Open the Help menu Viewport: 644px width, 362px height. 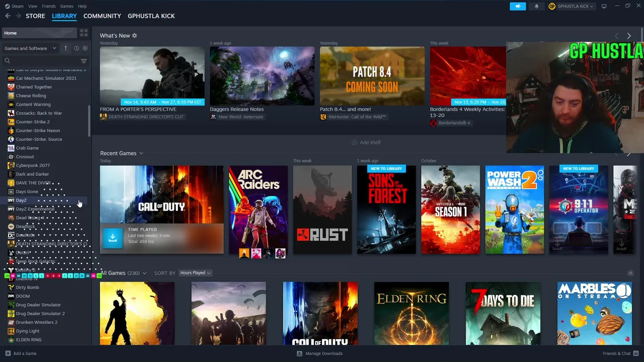click(82, 6)
